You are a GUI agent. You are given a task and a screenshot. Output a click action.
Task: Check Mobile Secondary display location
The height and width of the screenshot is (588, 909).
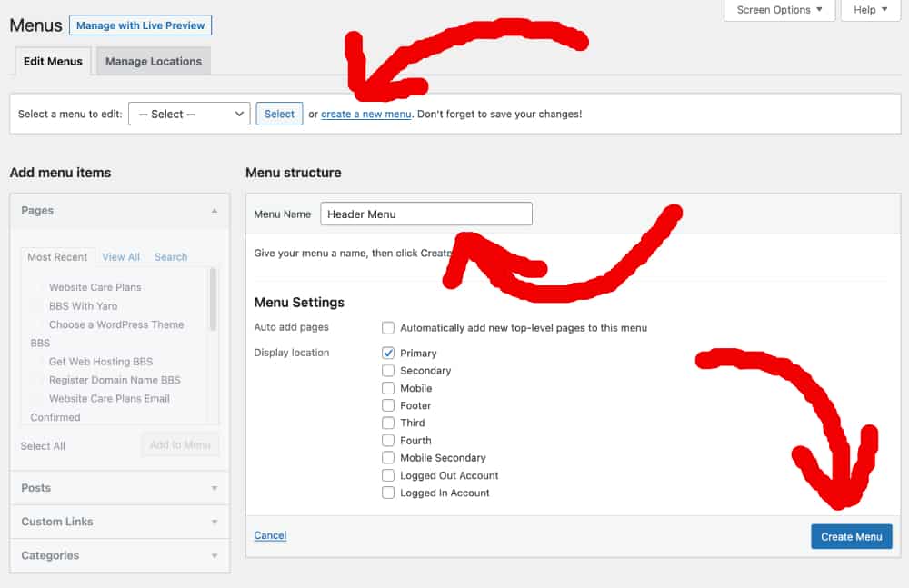pos(388,457)
